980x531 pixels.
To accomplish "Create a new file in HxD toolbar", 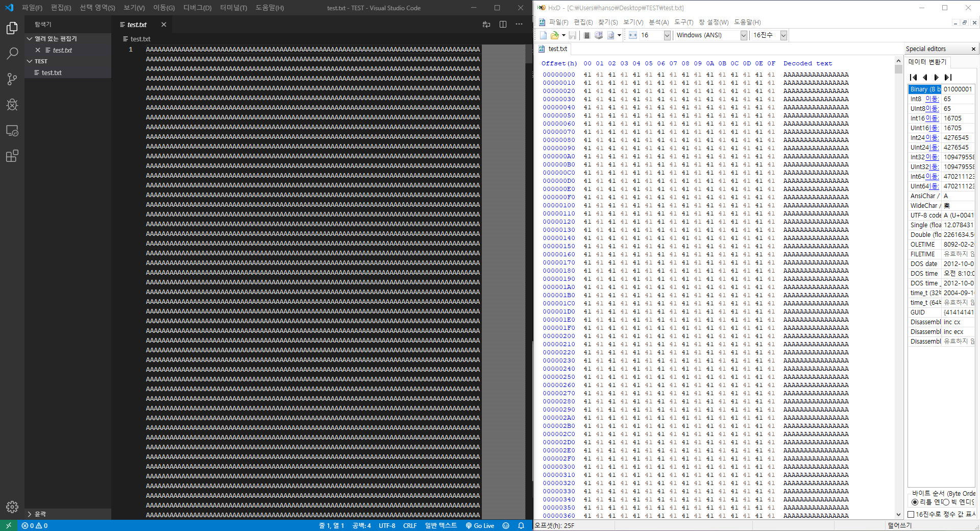I will click(x=543, y=35).
